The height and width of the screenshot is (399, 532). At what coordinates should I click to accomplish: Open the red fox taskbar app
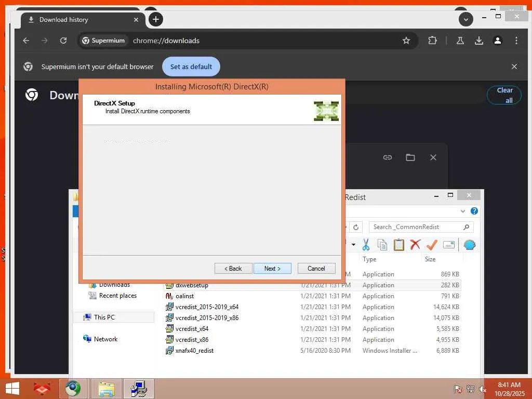tap(42, 389)
